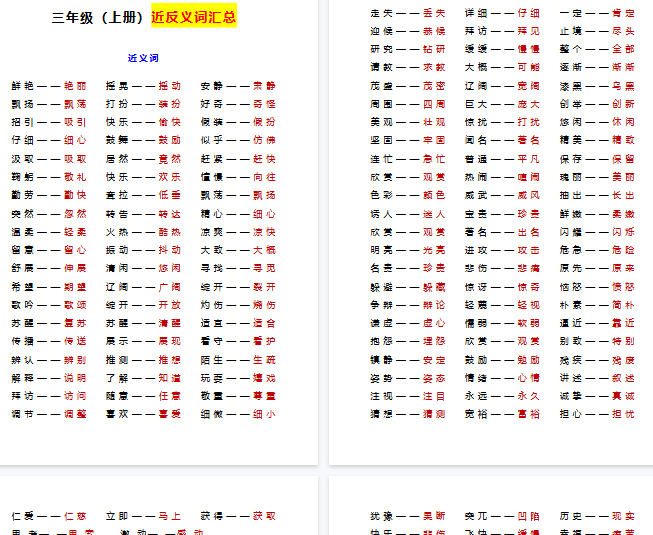Select the pair 耷拉——低垂
This screenshot has width=653, height=535.
pos(143,195)
